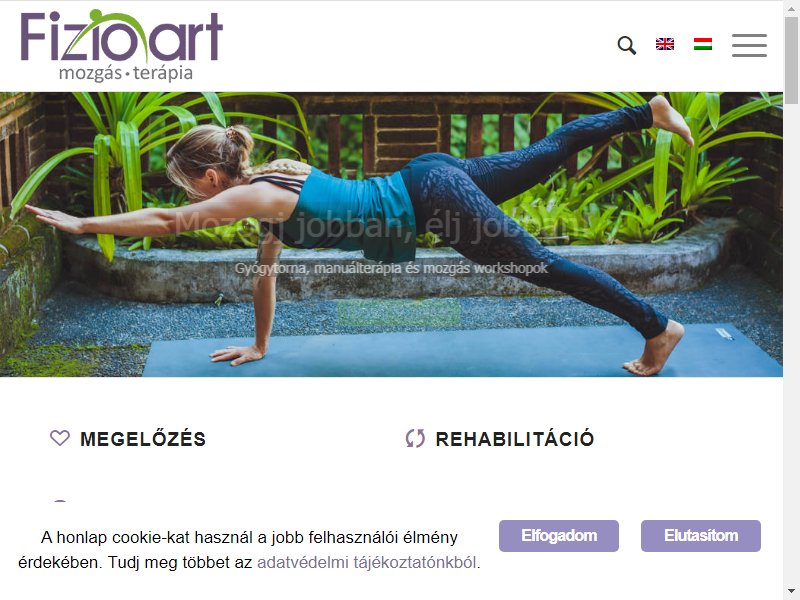Screen dimensions: 800x600
Task: Select the Hungarian flag language icon
Action: (703, 44)
